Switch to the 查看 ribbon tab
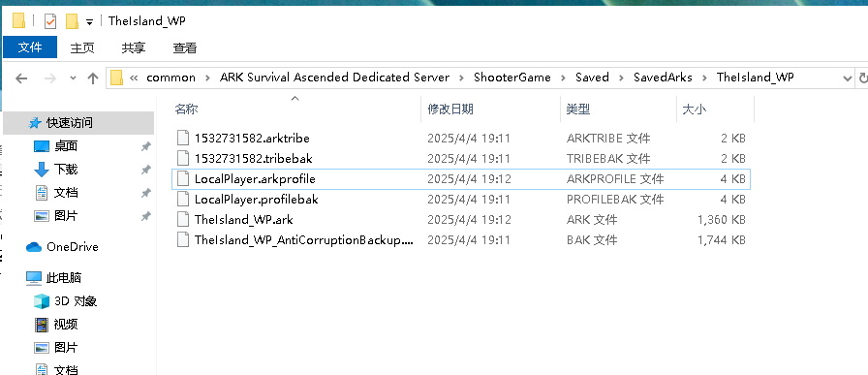This screenshot has width=868, height=375. (x=185, y=48)
